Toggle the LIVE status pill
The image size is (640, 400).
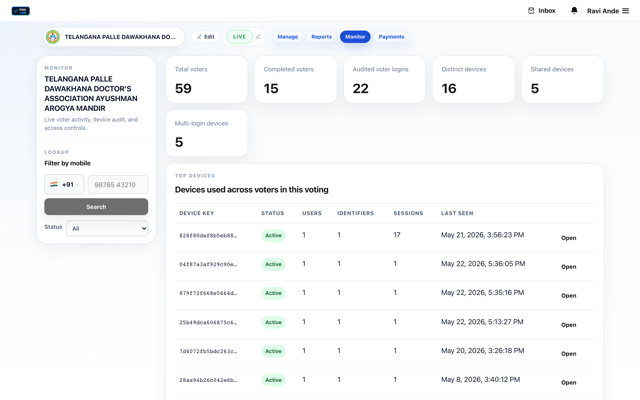click(239, 37)
